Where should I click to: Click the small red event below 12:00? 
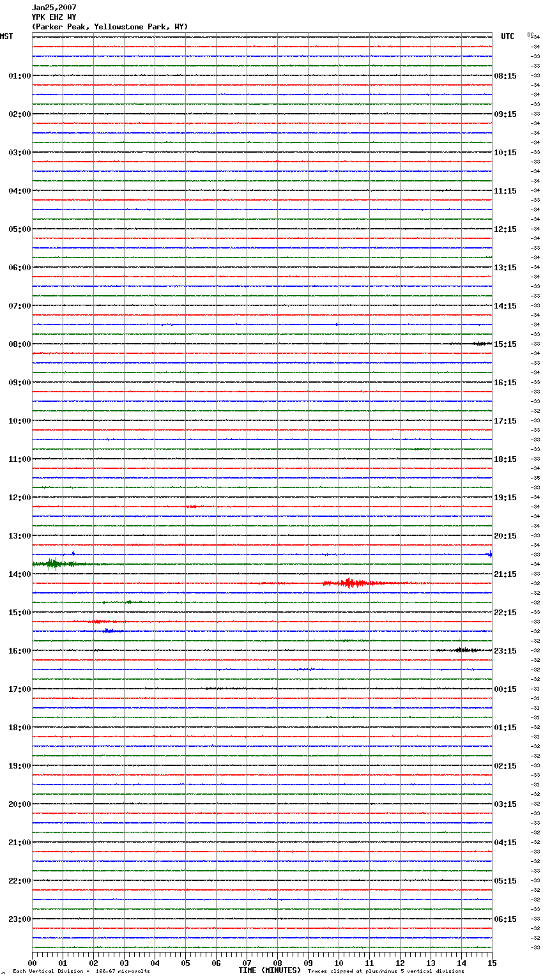pyautogui.click(x=193, y=507)
